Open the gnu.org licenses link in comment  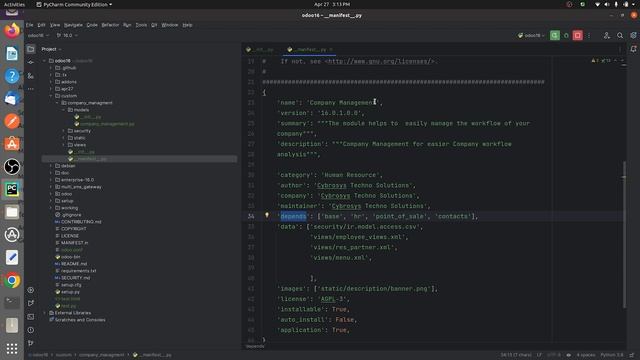tap(379, 61)
